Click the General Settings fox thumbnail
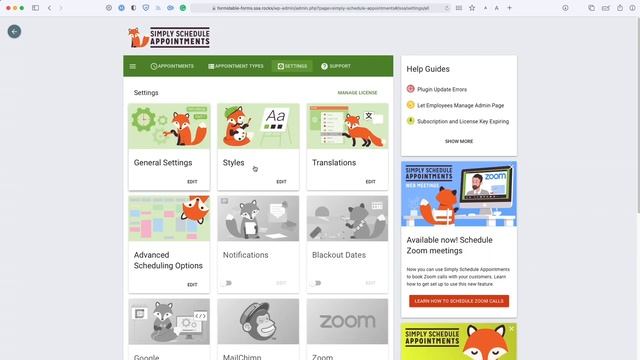 pos(169,126)
